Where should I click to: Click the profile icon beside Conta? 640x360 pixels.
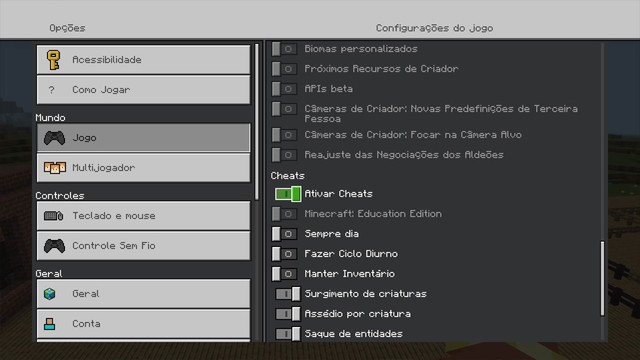click(x=50, y=324)
